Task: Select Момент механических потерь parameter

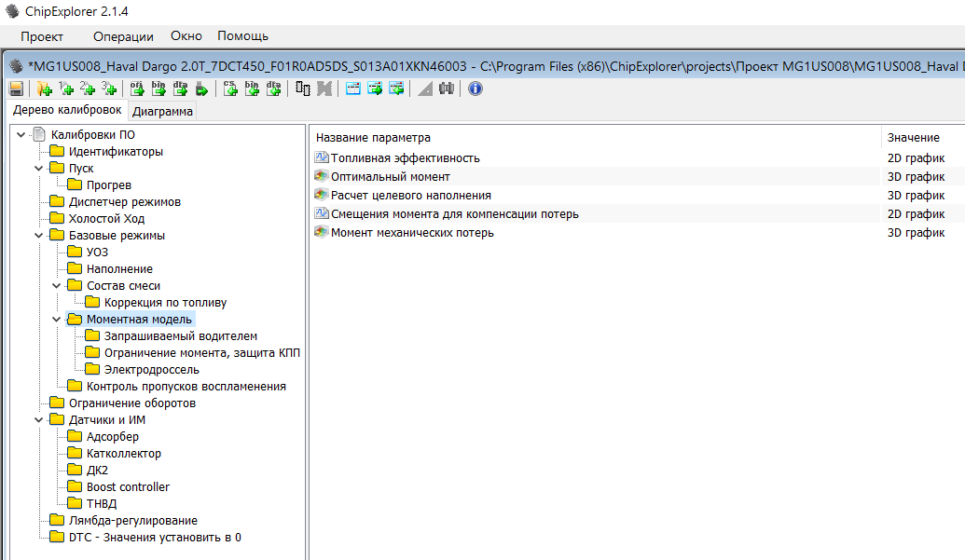Action: (412, 232)
